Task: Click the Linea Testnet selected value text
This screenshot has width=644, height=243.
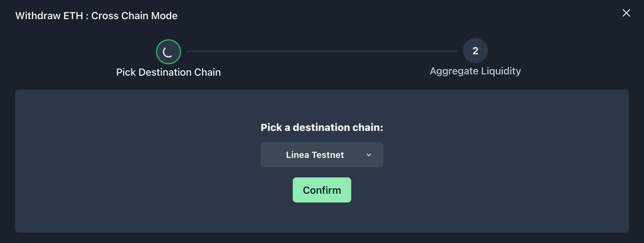Action: click(315, 155)
